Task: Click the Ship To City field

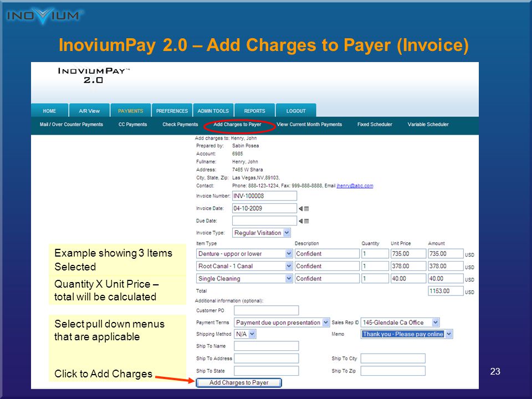Action: pyautogui.click(x=393, y=359)
